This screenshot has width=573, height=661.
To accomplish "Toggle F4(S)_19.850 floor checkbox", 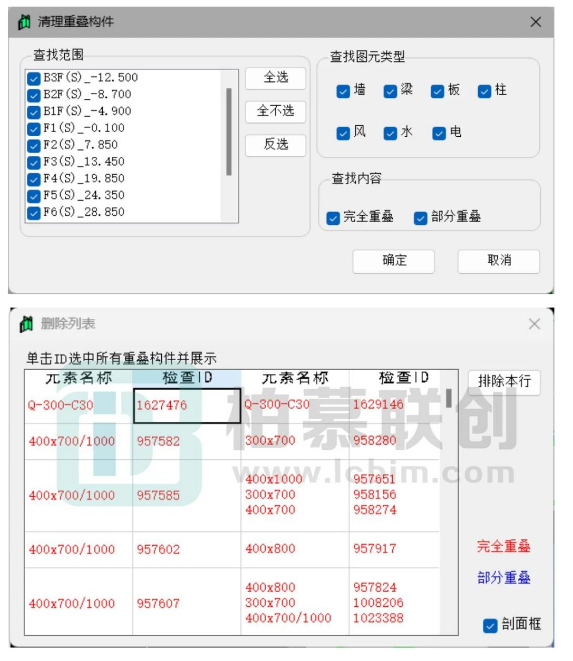I will (x=33, y=180).
